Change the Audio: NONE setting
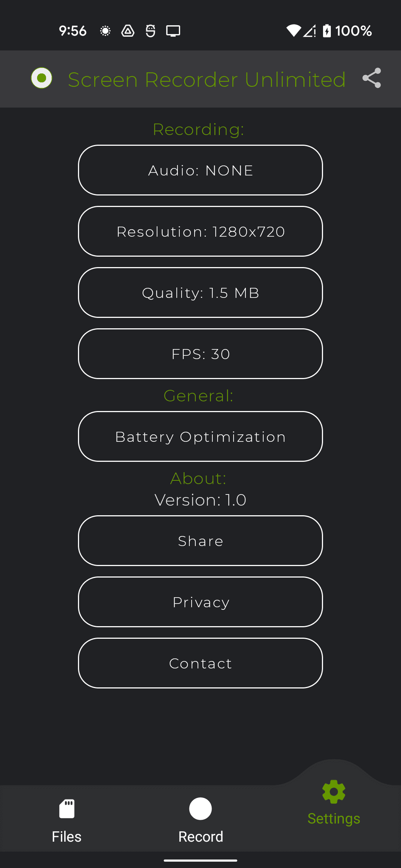Screen dimensions: 401x868 click(x=200, y=170)
